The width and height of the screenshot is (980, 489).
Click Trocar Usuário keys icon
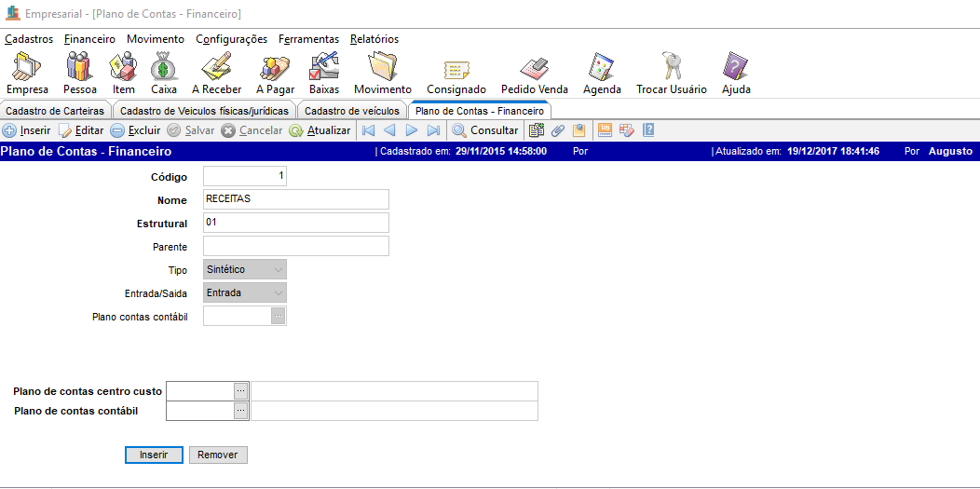[671, 73]
